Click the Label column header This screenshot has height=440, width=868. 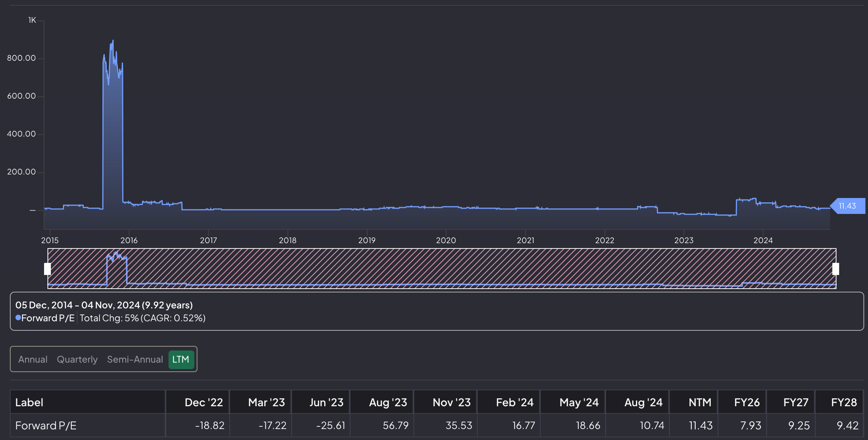29,402
